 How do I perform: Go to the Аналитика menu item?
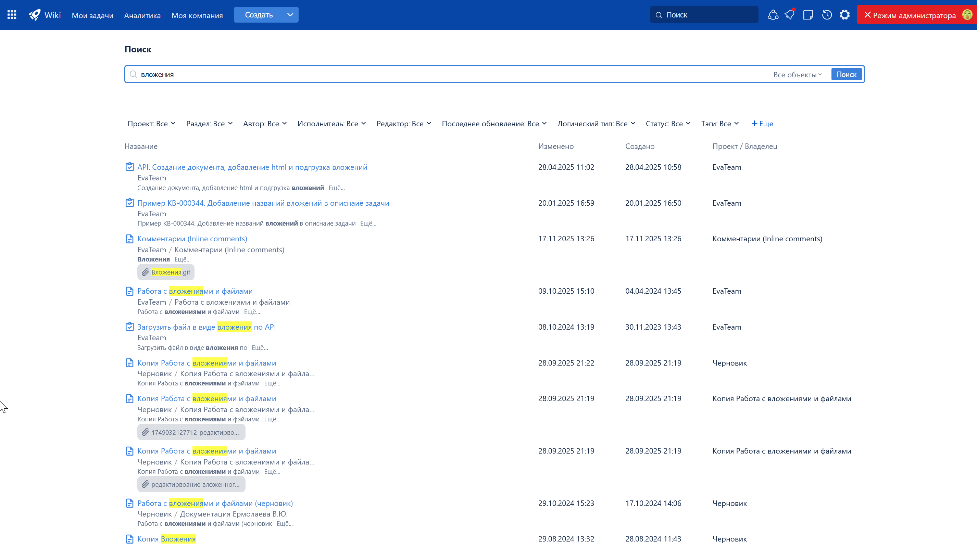coord(142,15)
